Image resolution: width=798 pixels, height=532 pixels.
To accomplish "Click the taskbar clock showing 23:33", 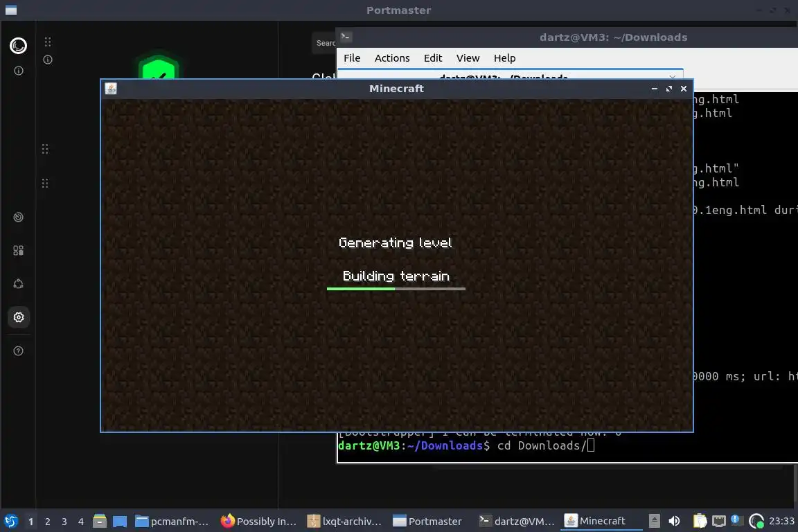I will (x=781, y=521).
